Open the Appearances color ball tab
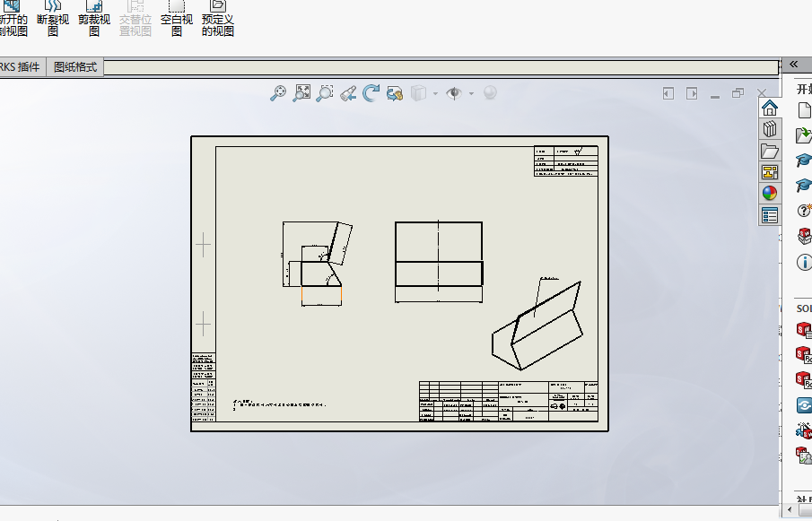This screenshot has width=812, height=521. 770,194
